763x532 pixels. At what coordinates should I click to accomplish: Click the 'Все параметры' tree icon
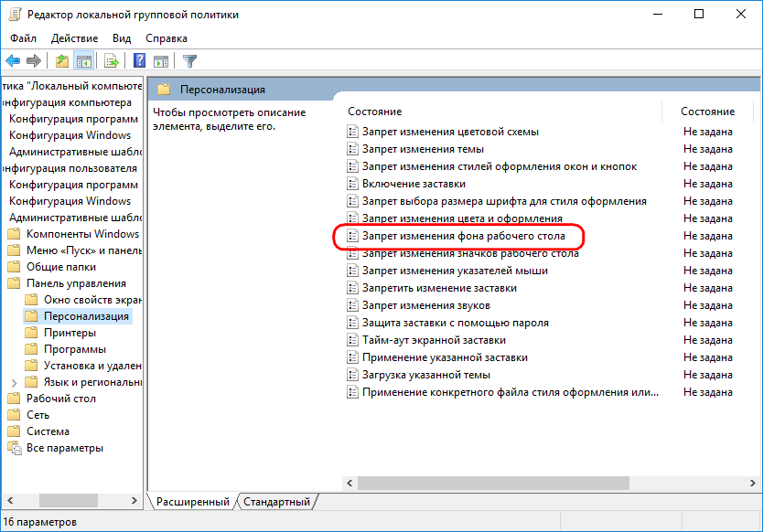click(15, 448)
